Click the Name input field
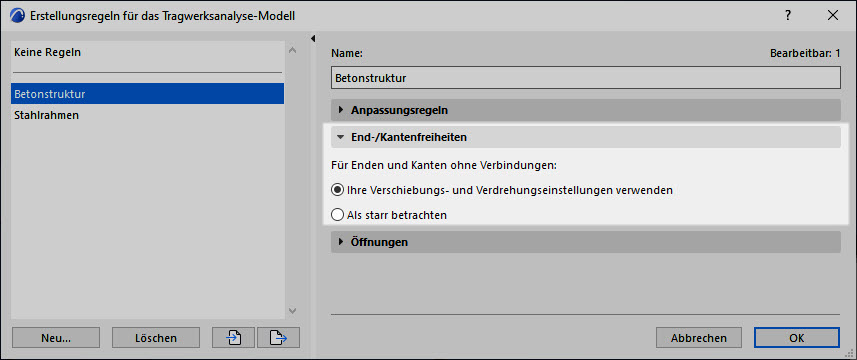Image resolution: width=857 pixels, height=360 pixels. pos(585,78)
